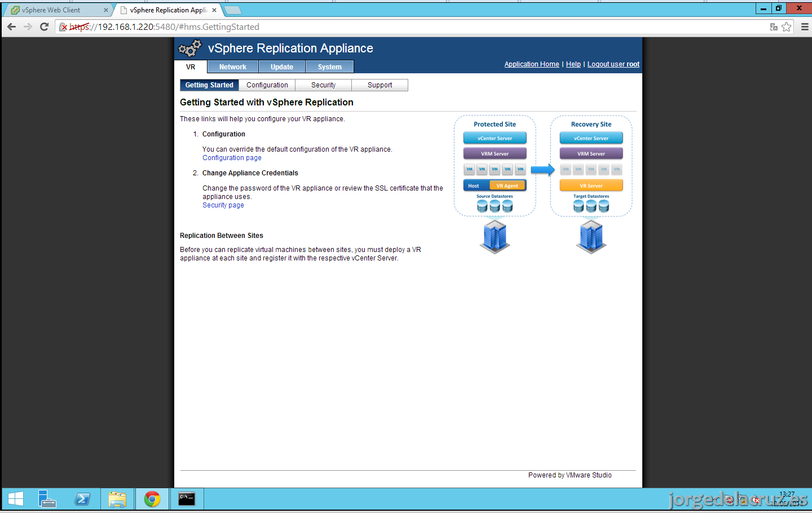Image resolution: width=812 pixels, height=513 pixels.
Task: Click the replication sites diagram image
Action: point(543,185)
